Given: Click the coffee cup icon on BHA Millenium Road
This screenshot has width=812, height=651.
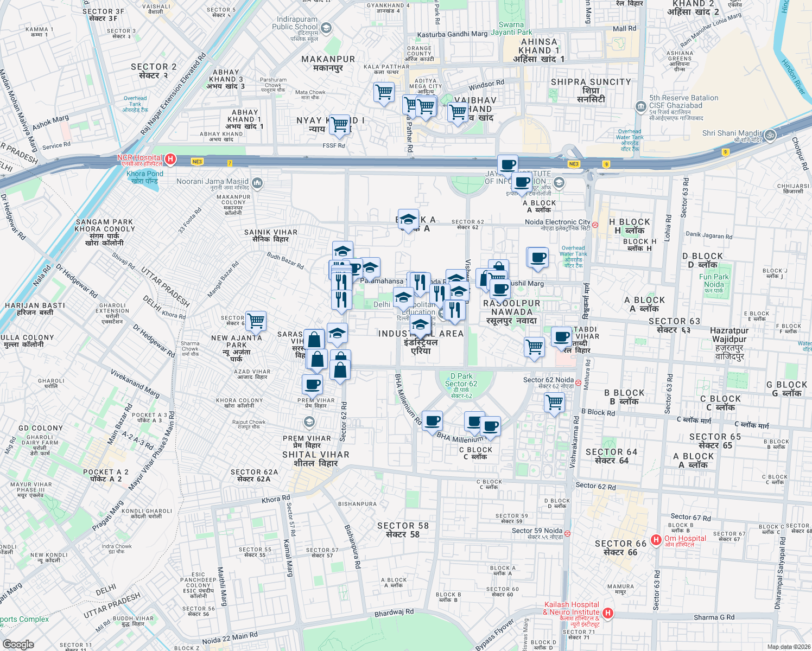Looking at the screenshot, I should [x=432, y=420].
